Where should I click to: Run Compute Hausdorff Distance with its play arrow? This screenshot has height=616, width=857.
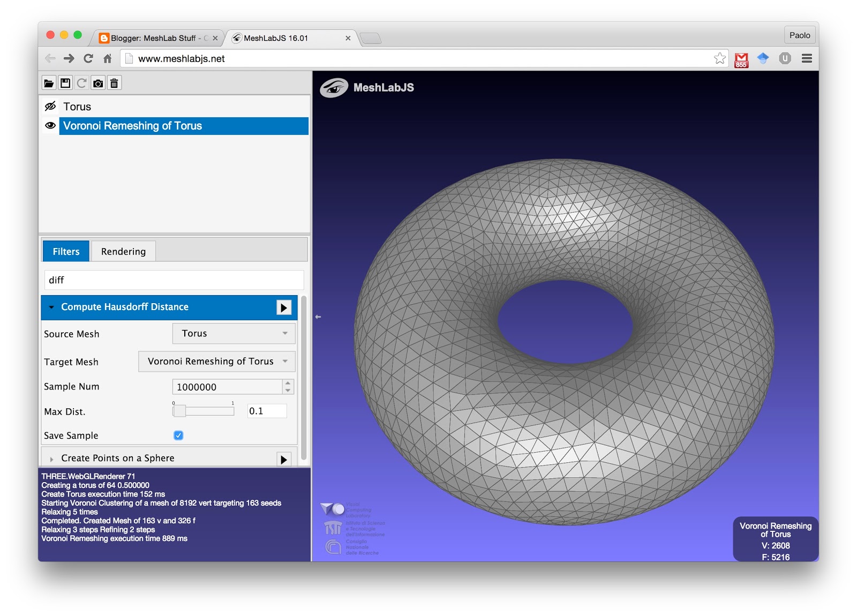point(283,307)
